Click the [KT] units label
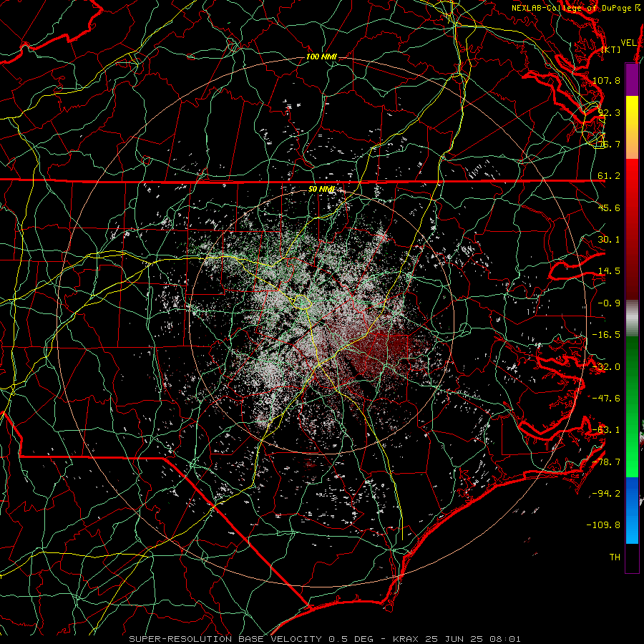 (611, 49)
